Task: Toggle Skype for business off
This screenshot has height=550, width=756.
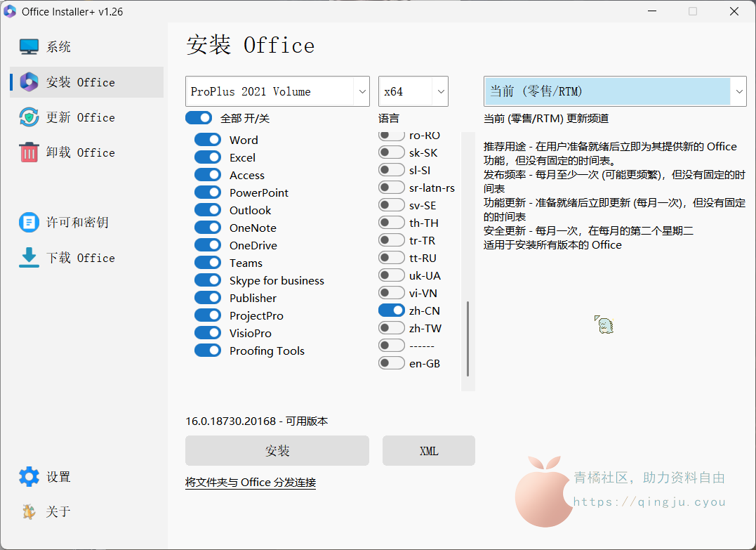Action: click(x=208, y=280)
